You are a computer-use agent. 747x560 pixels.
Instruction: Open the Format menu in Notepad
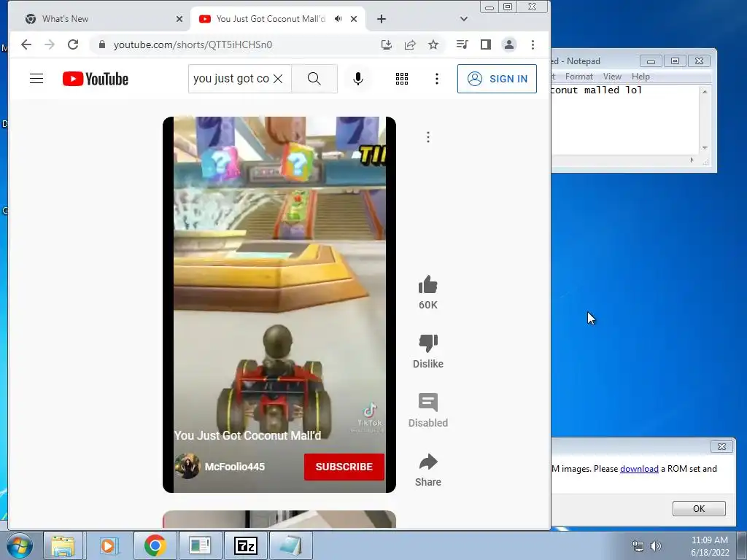click(x=578, y=77)
